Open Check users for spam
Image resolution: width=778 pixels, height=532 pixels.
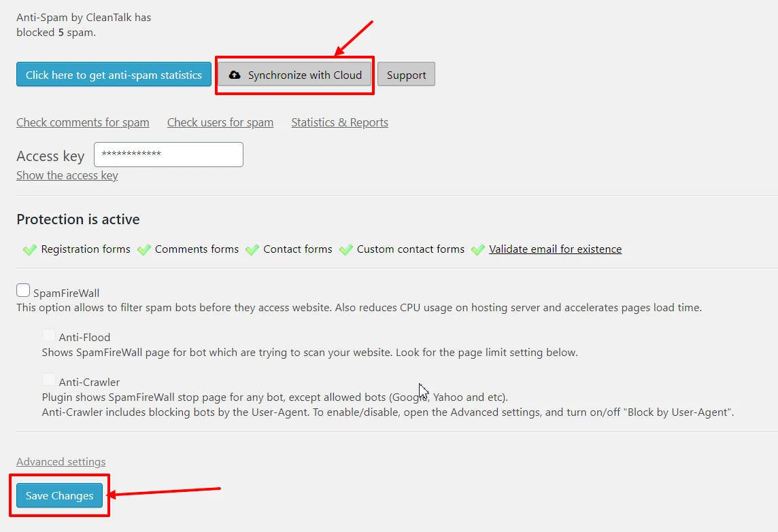[x=220, y=122]
